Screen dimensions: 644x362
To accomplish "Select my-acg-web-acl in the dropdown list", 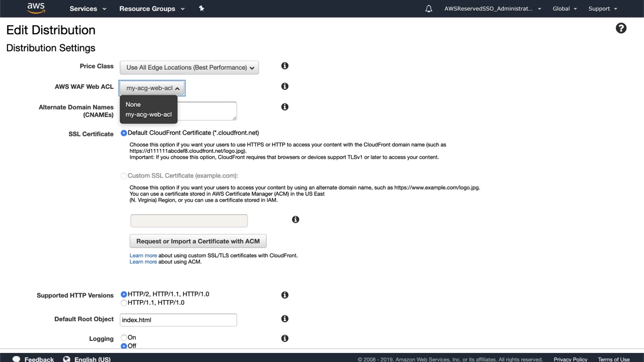I will (148, 115).
